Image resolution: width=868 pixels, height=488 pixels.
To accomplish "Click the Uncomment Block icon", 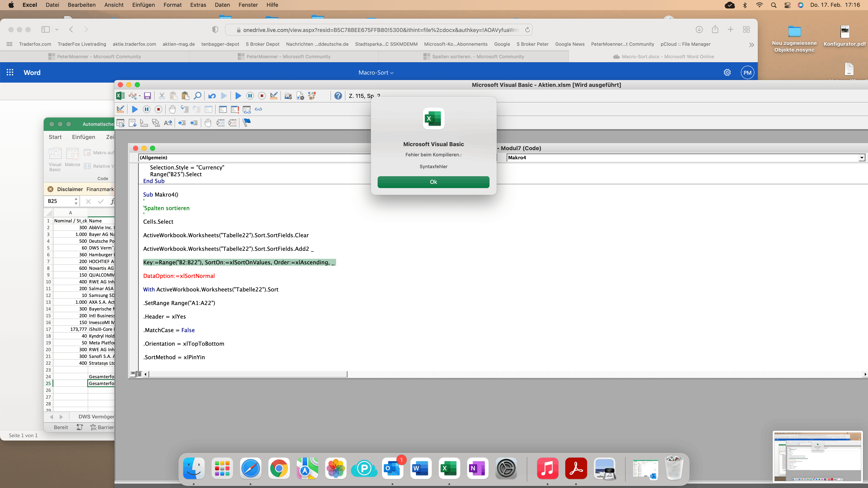I will click(232, 123).
